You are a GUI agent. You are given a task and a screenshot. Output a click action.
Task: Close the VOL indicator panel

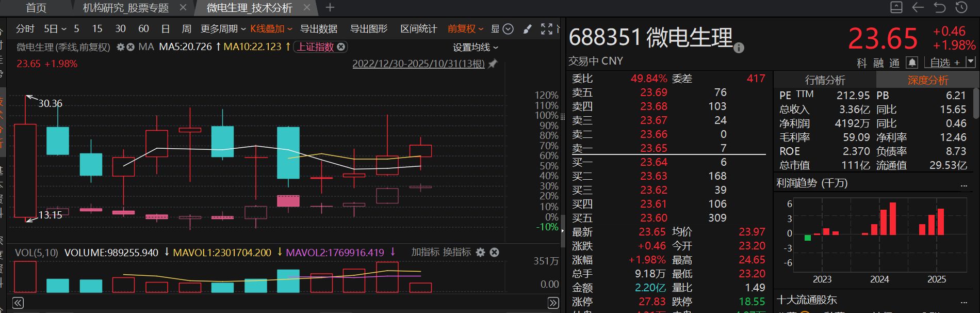pos(494,252)
